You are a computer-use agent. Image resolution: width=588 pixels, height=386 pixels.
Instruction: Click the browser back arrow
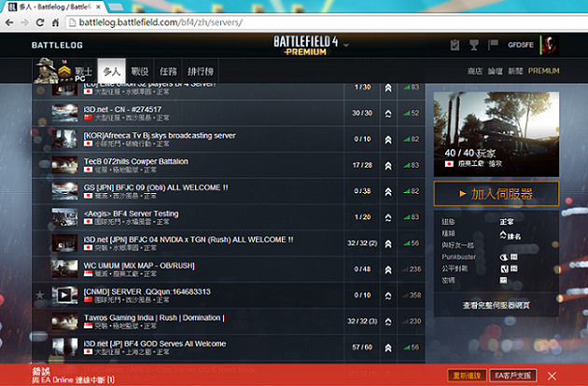9,23
